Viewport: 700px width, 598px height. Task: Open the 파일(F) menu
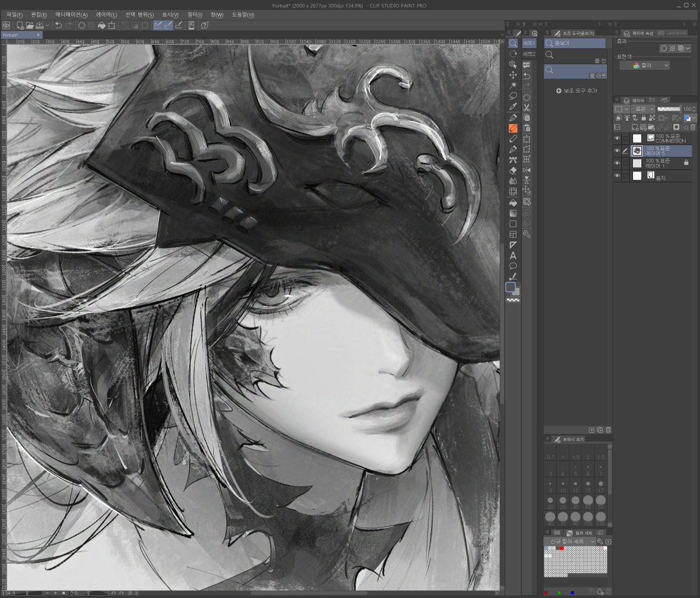pos(15,15)
